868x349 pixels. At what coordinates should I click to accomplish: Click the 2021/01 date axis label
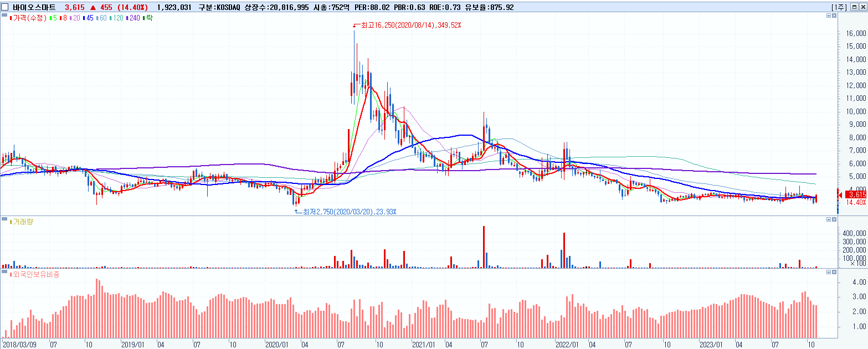(424, 344)
